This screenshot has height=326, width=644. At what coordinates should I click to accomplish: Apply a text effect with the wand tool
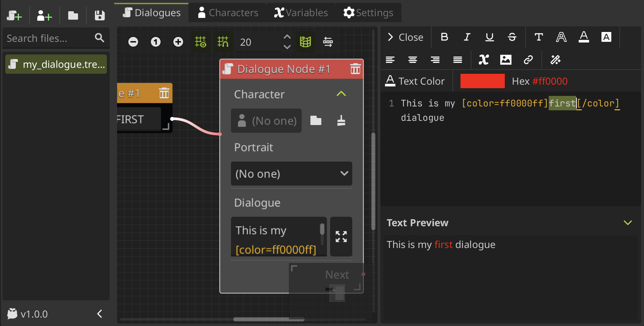pyautogui.click(x=555, y=60)
